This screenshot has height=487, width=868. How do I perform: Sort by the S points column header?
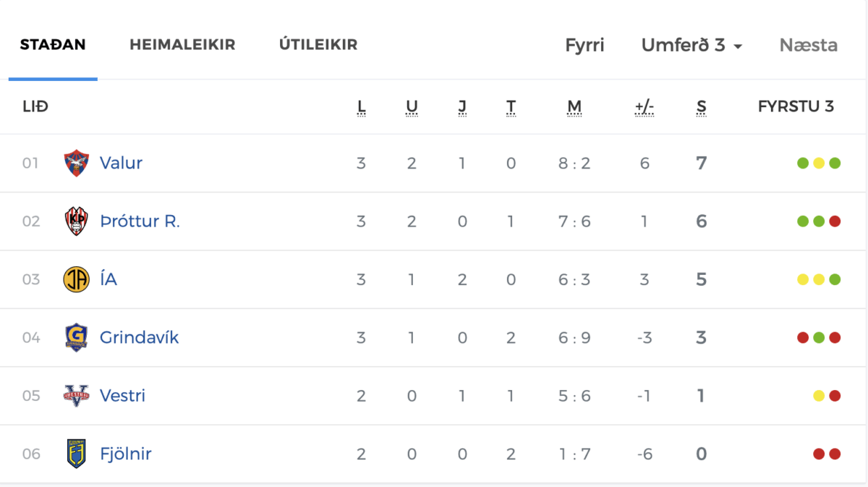(x=701, y=107)
